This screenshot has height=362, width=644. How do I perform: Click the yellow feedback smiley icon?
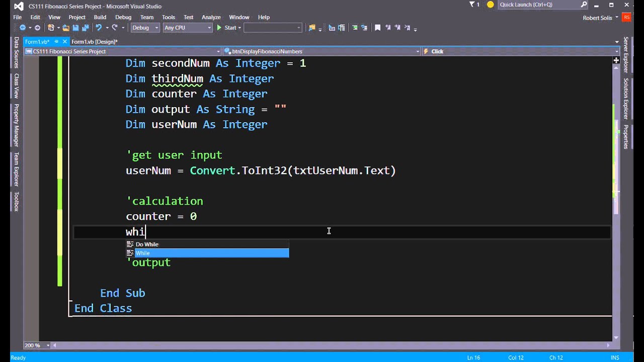(491, 5)
